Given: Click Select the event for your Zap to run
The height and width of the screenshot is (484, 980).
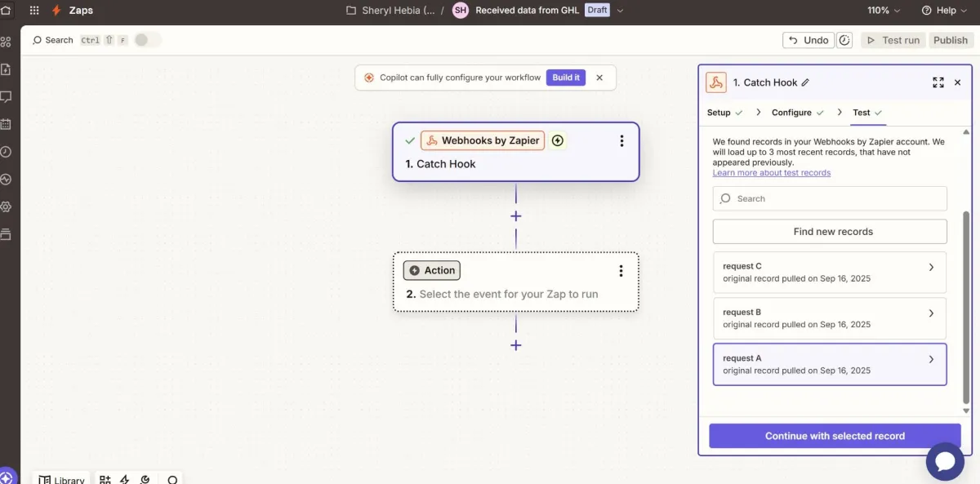Looking at the screenshot, I should (x=509, y=294).
